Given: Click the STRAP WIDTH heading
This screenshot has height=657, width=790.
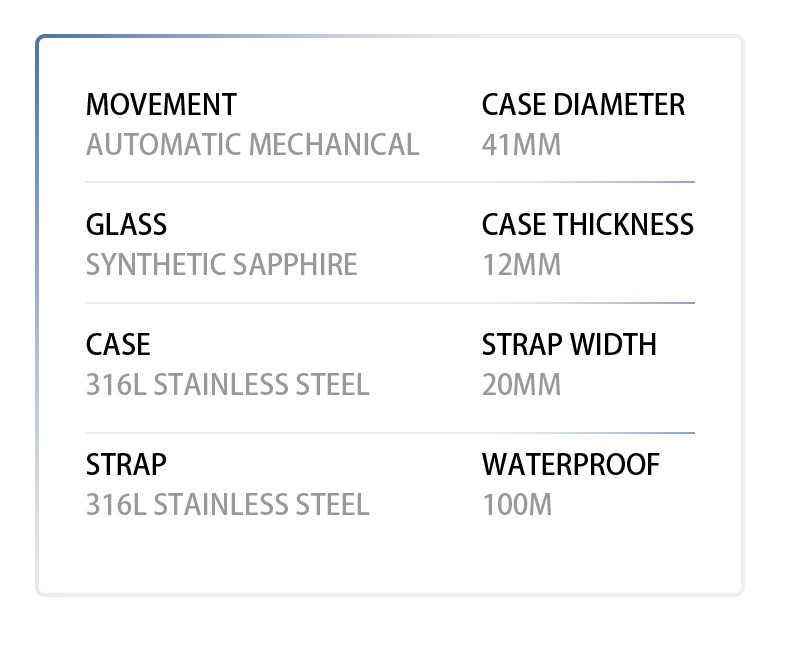Looking at the screenshot, I should click(569, 345).
